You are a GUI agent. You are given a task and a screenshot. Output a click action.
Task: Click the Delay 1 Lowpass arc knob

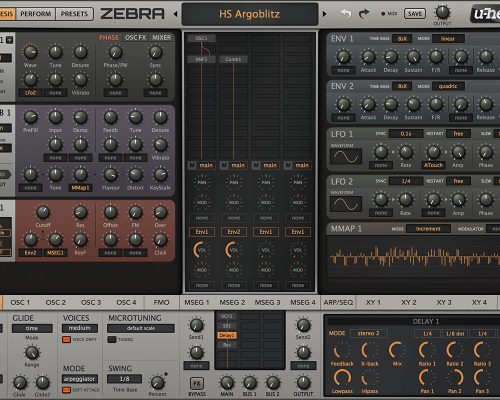[x=342, y=378]
